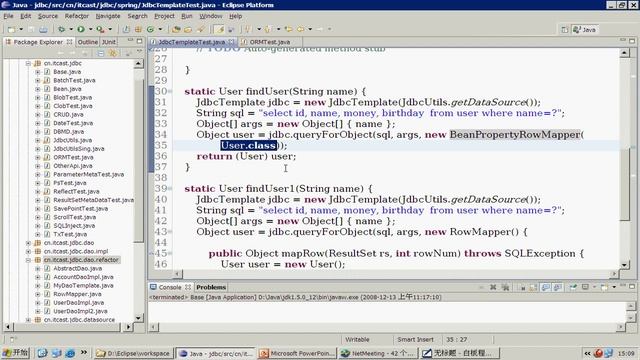Click Remove Launch icon in Console

[x=493, y=287]
